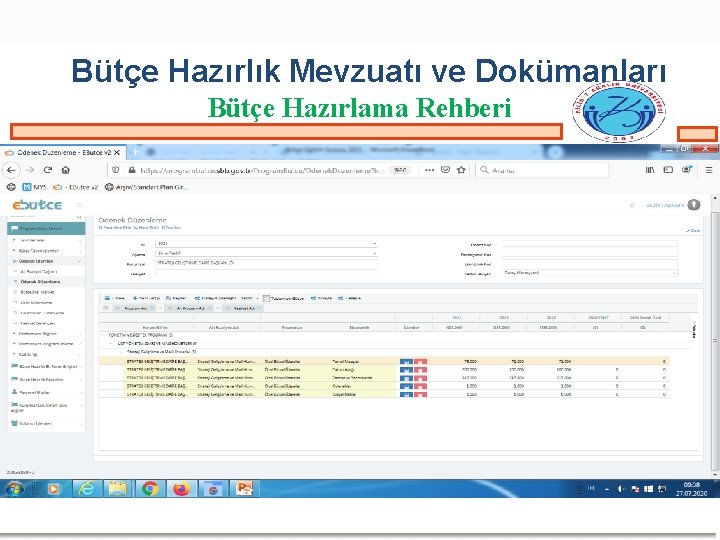Open Bütçe Hazırlık Raporları sidebar menu

(x=46, y=380)
